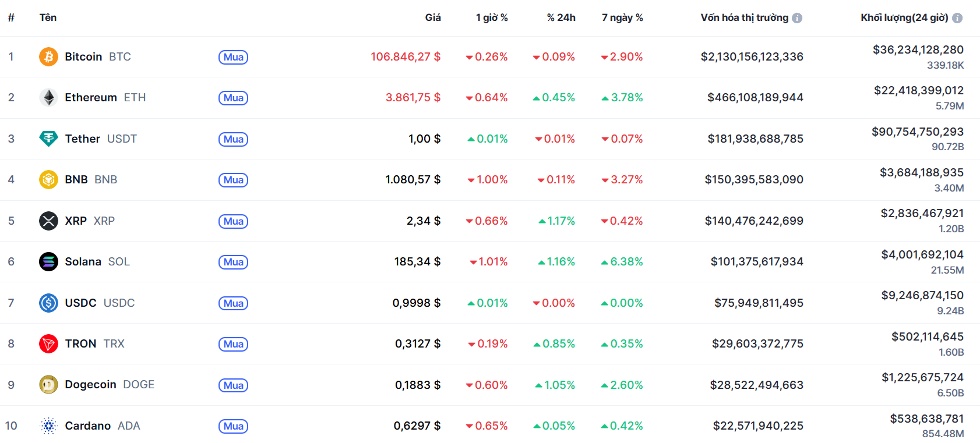Click XRP 24h change 1.17%
This screenshot has height=443, width=980.
click(x=556, y=221)
